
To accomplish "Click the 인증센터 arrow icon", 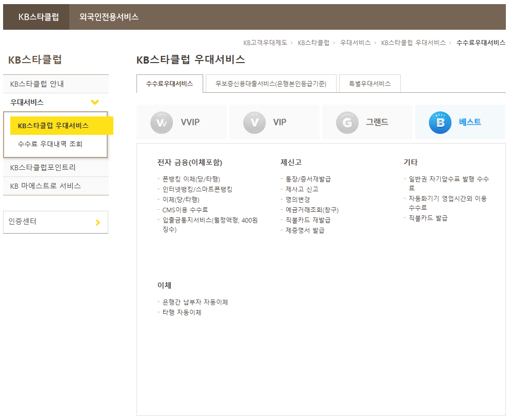I will (x=98, y=223).
